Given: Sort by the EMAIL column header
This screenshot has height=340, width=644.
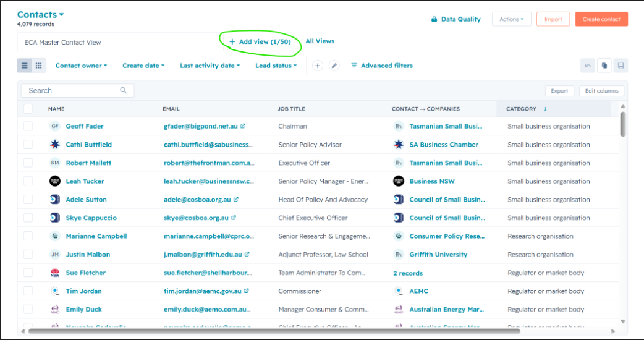Looking at the screenshot, I should 171,109.
